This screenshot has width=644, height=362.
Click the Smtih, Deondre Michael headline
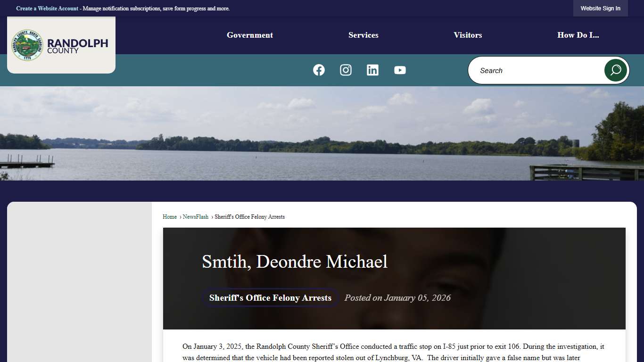(294, 262)
